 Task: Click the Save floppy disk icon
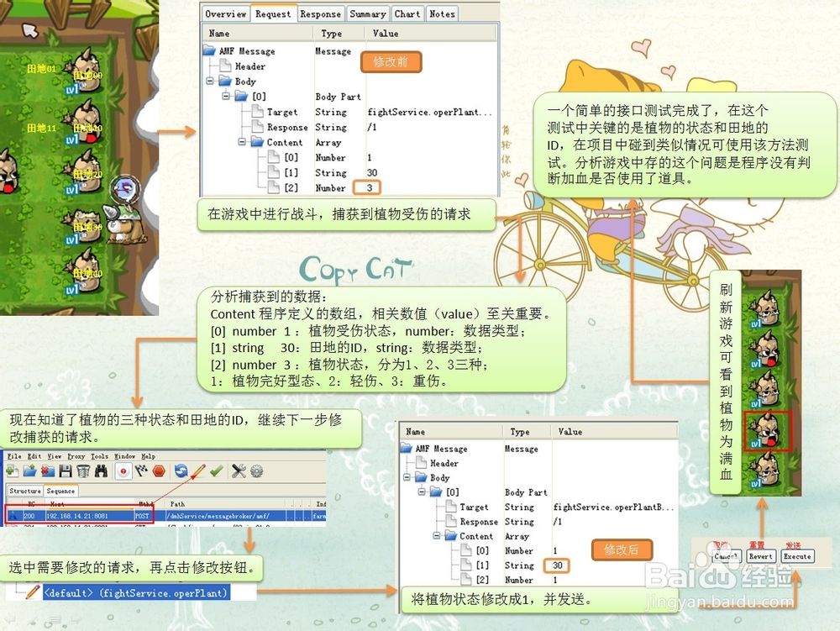coord(66,471)
